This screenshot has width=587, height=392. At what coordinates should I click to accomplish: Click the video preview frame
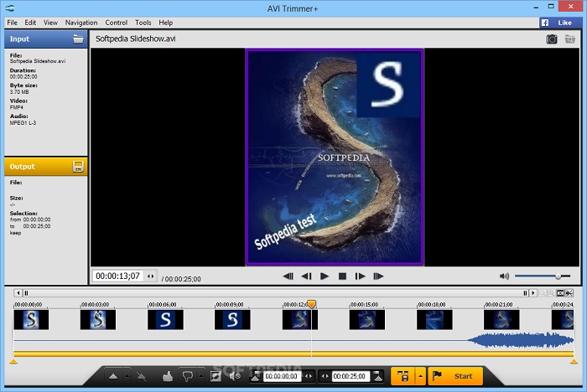(335, 157)
